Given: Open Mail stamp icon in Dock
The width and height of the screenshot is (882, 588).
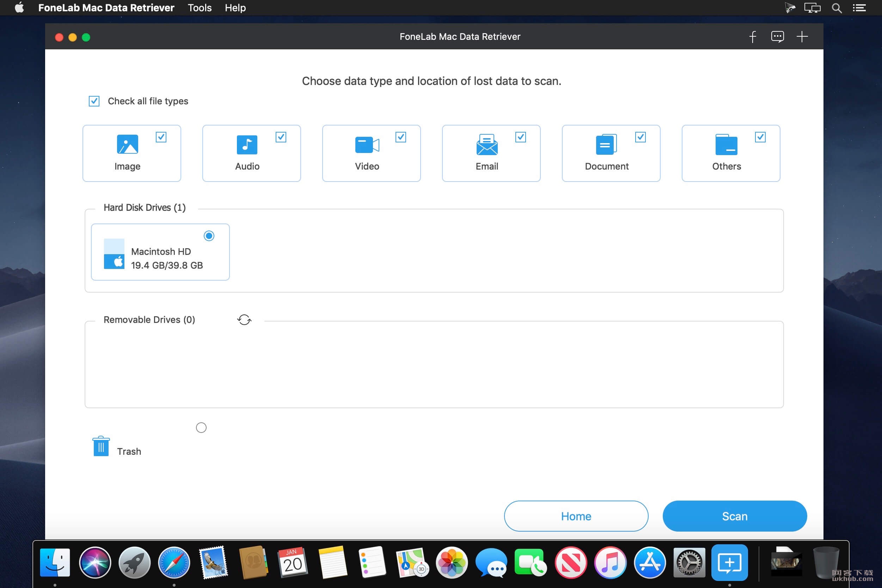Looking at the screenshot, I should [x=214, y=563].
